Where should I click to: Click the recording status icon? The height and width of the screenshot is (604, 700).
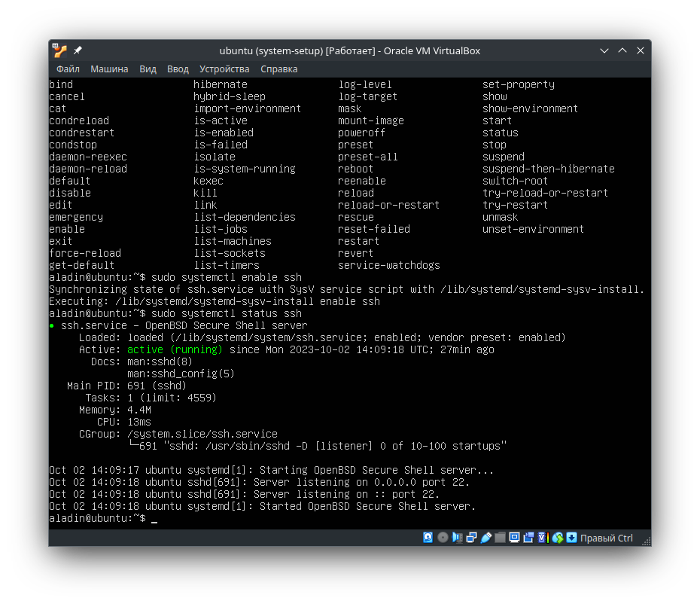point(528,537)
